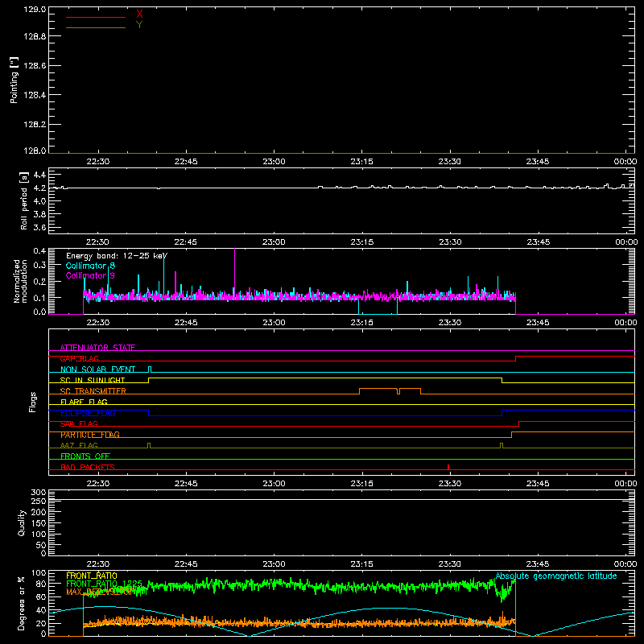The image size is (644, 644).
Task: Click the 23:15 time label under modulation panel
Action: tap(361, 323)
